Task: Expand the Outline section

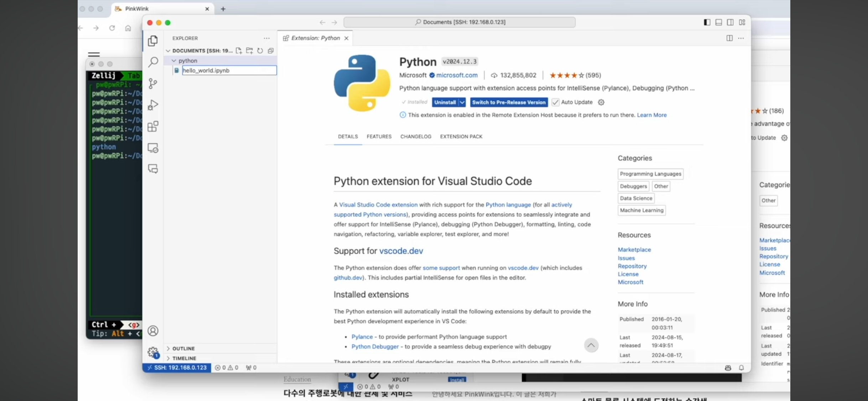Action: click(x=183, y=349)
